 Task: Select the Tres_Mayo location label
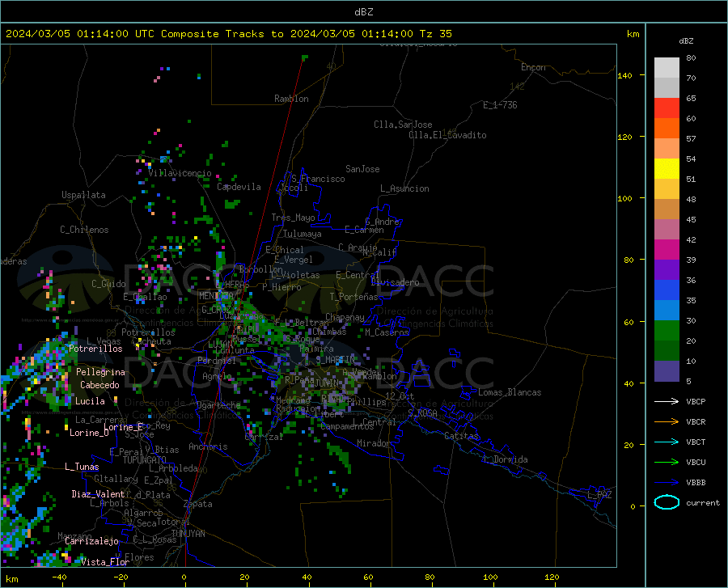click(x=293, y=218)
